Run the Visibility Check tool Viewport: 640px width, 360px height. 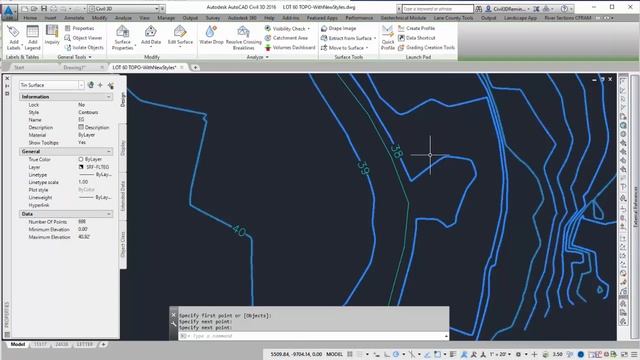(285, 28)
